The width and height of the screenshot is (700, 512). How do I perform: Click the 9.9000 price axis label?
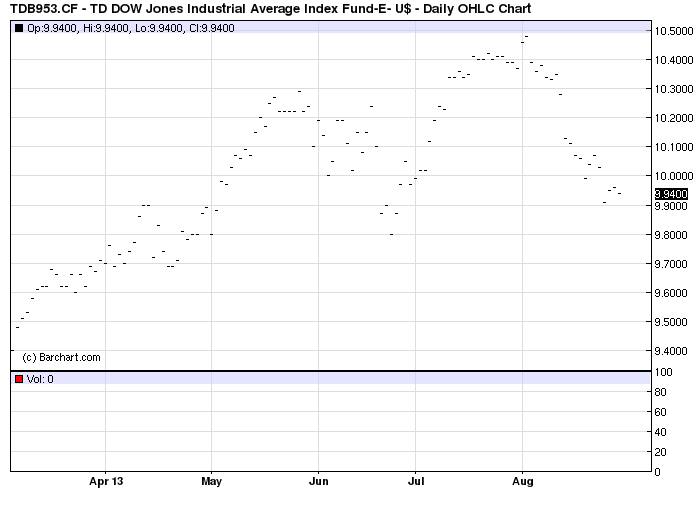pyautogui.click(x=671, y=206)
